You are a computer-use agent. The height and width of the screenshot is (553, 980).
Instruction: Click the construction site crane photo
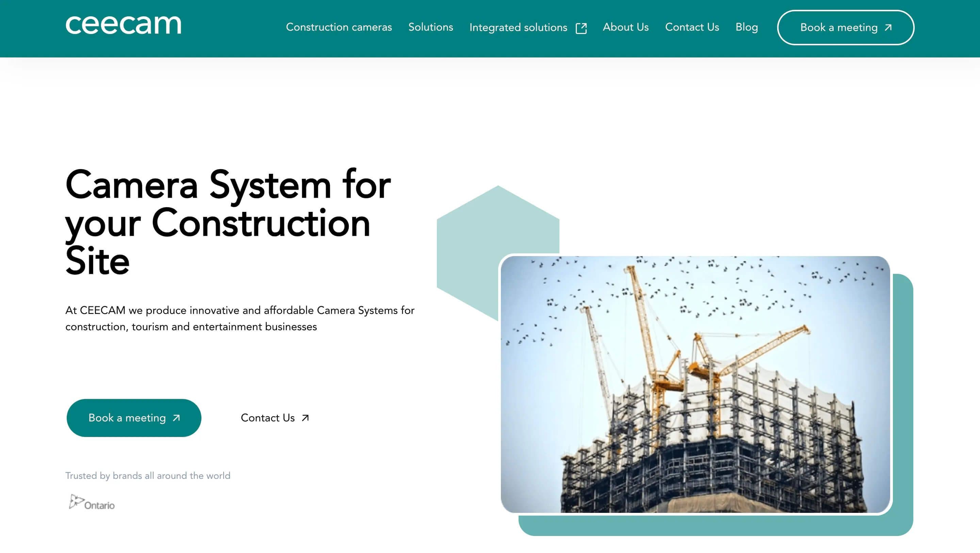pos(695,385)
